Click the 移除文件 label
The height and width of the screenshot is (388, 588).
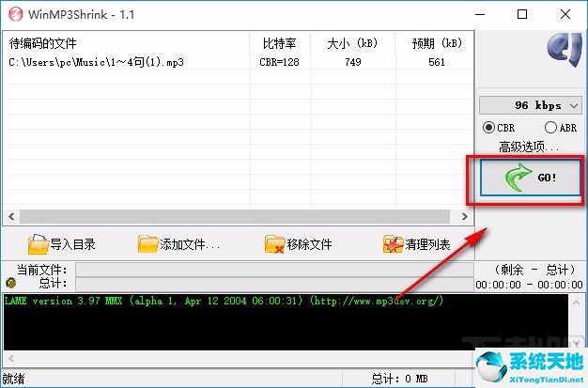(x=309, y=244)
